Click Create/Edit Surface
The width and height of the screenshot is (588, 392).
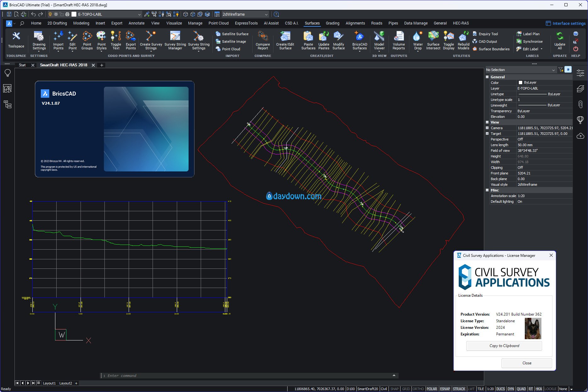pos(285,41)
